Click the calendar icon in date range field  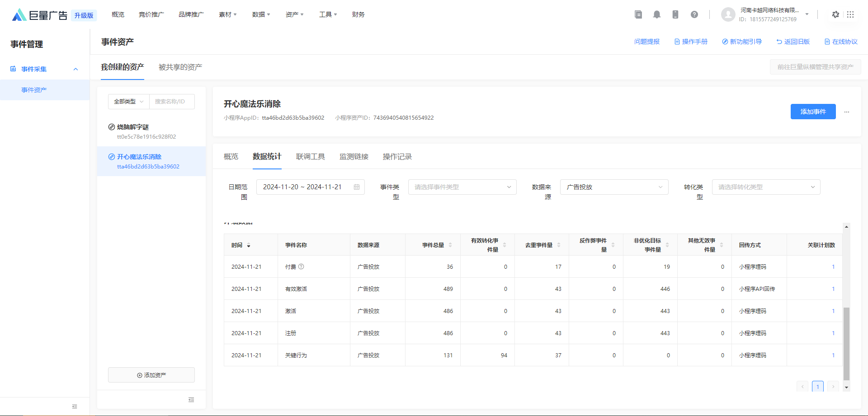[x=357, y=187]
